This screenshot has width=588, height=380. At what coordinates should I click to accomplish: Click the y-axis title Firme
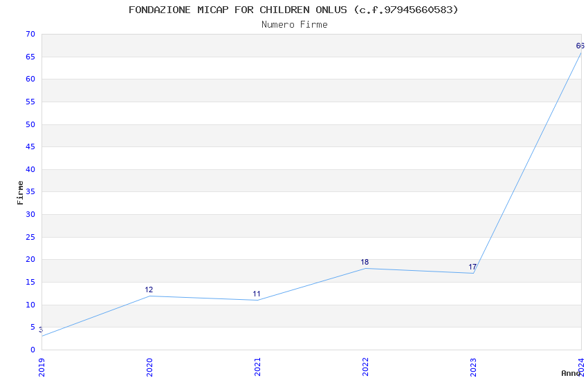(20, 193)
